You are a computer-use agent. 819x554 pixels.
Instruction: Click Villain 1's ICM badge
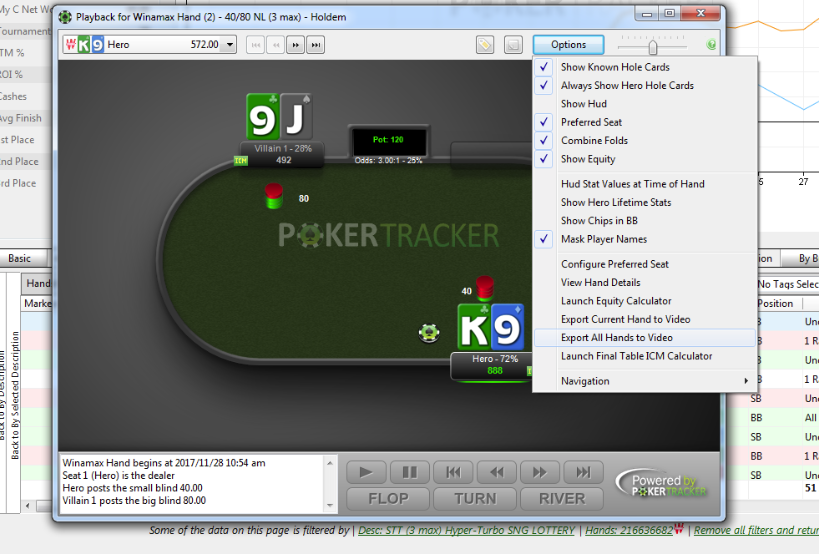tap(241, 160)
